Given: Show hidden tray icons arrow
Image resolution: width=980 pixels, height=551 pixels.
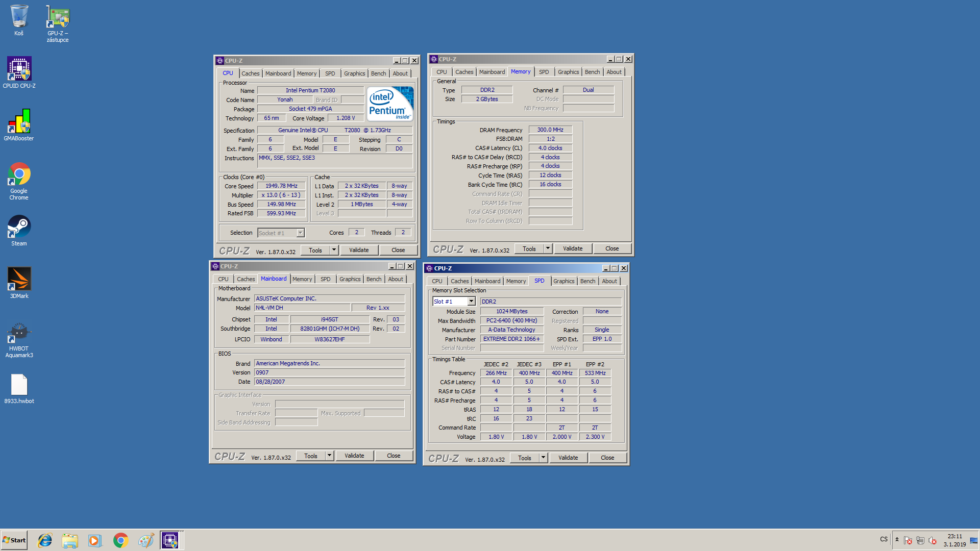Looking at the screenshot, I should pyautogui.click(x=897, y=540).
